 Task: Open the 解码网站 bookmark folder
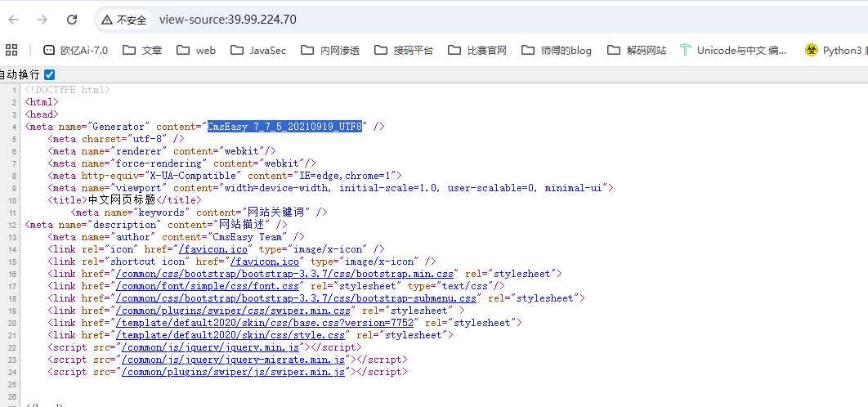pos(637,50)
